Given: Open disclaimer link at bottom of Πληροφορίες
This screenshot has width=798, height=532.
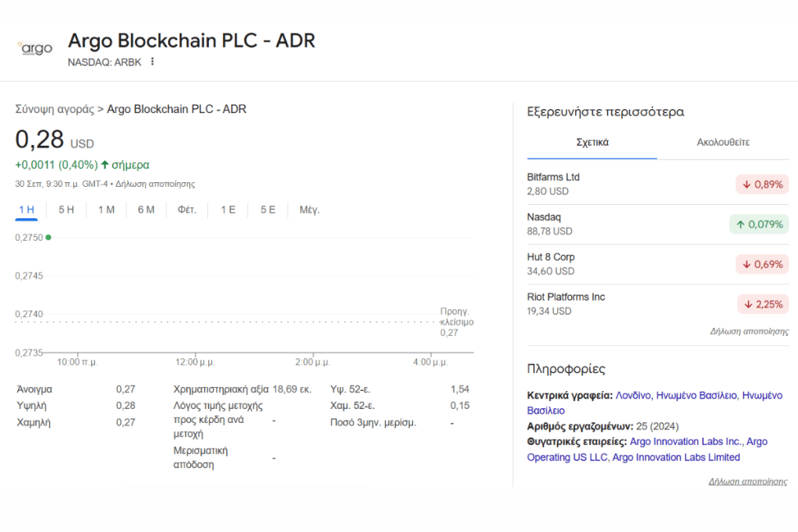Looking at the screenshot, I should click(x=747, y=481).
